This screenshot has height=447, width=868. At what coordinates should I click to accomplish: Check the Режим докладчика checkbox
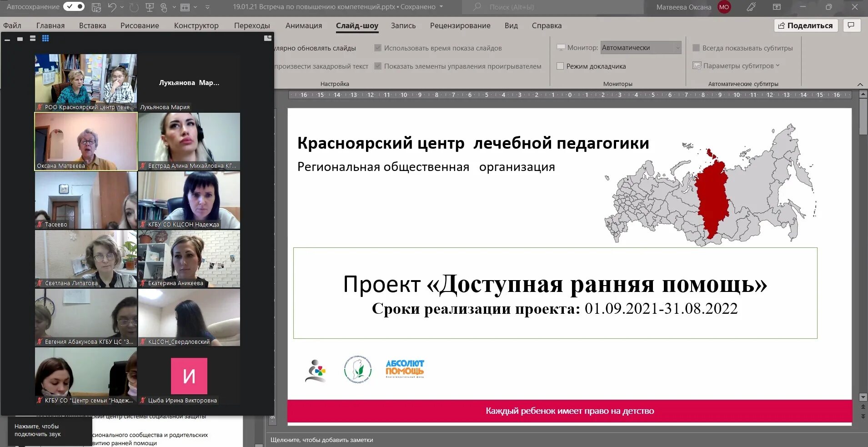tap(561, 66)
